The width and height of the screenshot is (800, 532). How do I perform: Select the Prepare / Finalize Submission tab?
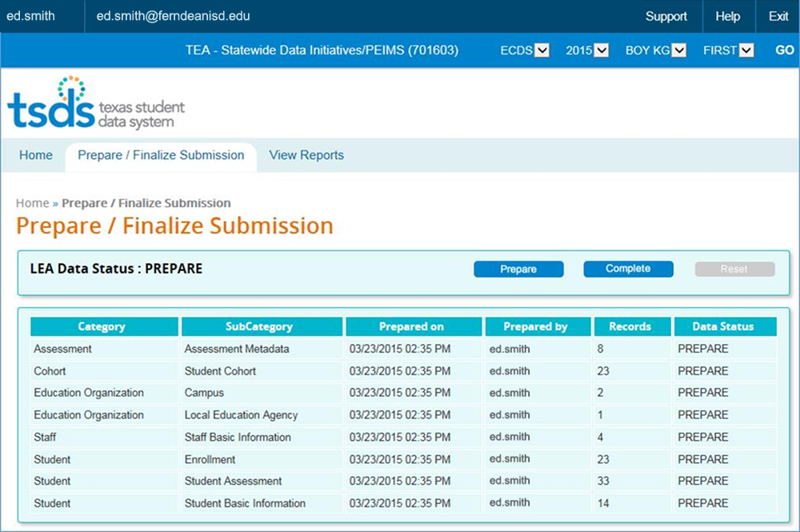[161, 155]
